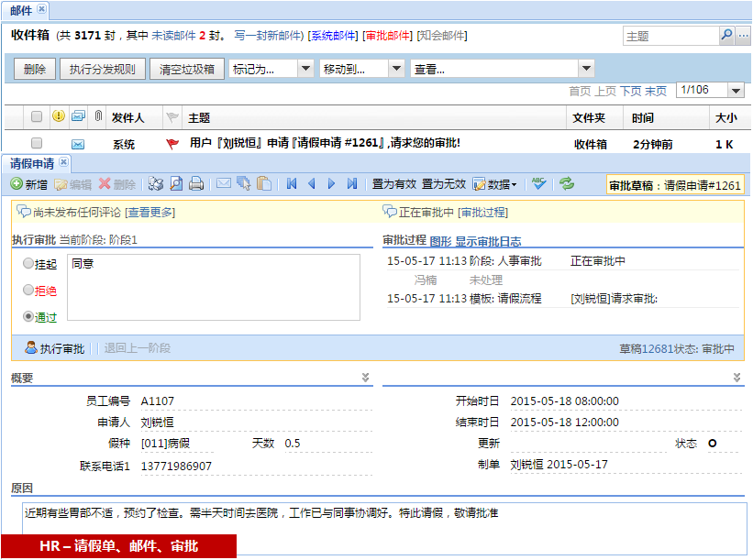Click the 主题 search input field

[670, 36]
